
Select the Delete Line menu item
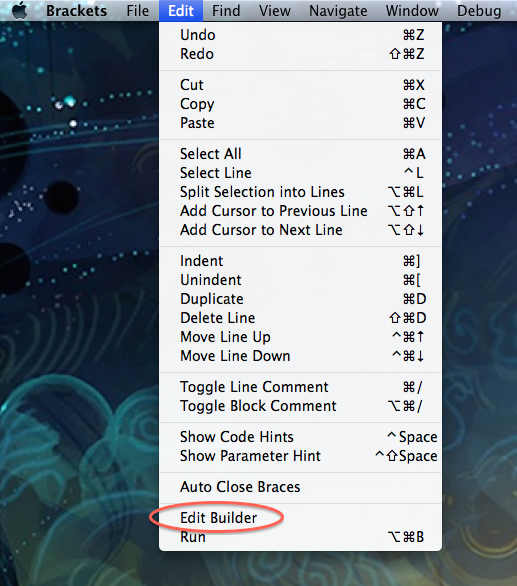click(300, 318)
